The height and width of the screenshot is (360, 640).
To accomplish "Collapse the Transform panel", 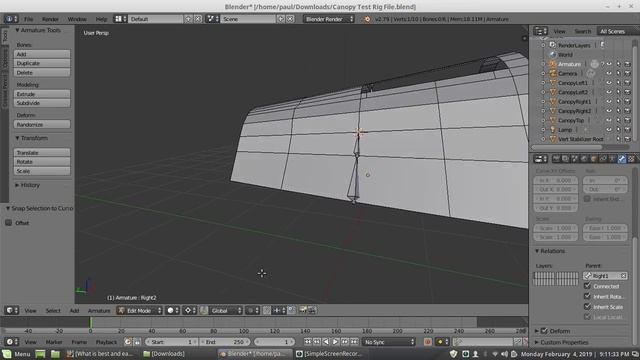I will click(31, 138).
